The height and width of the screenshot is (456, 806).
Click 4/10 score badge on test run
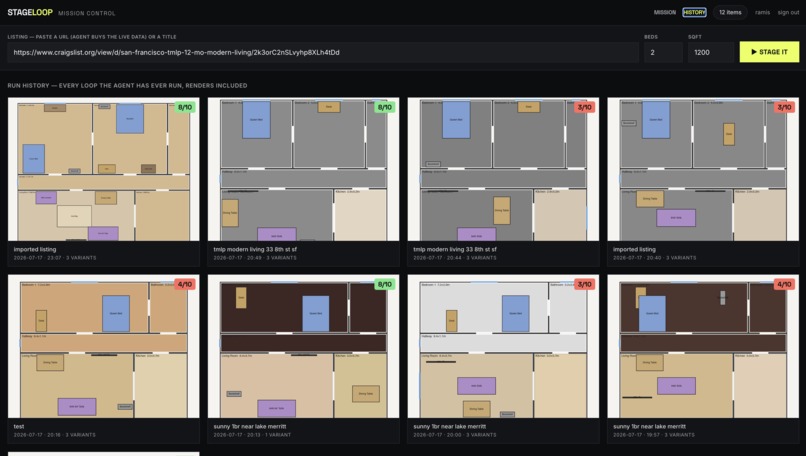[x=185, y=284]
